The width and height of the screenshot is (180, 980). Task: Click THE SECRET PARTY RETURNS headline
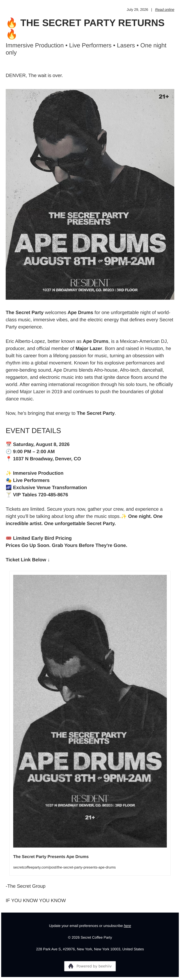[92, 23]
